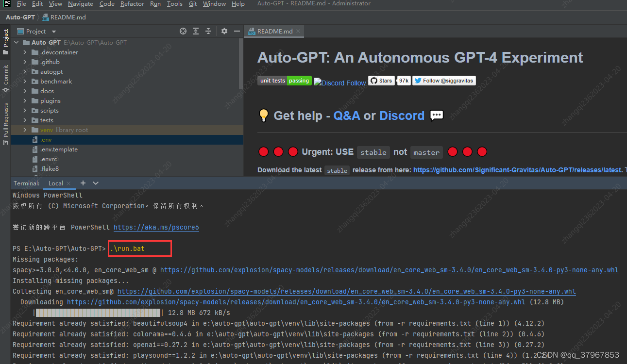
Task: Open the Project view dropdown
Action: (36, 31)
